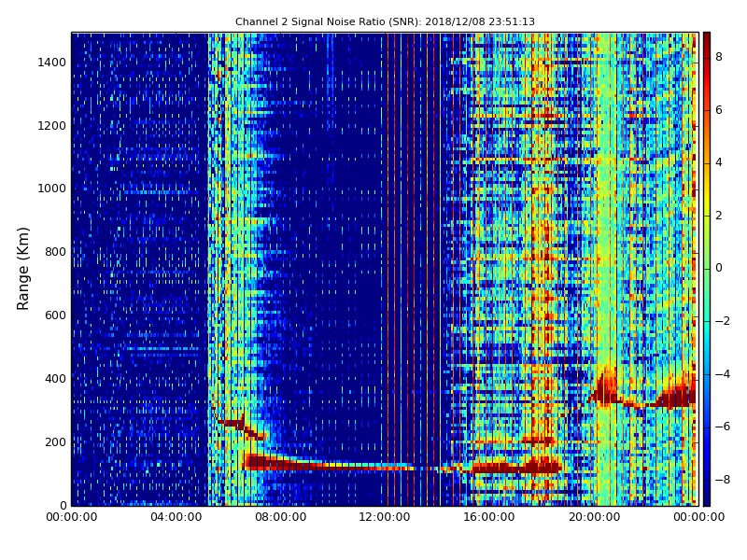The width and height of the screenshot is (747, 560).
Task: Click the 1000 tick label on range axis
Action: [52, 189]
